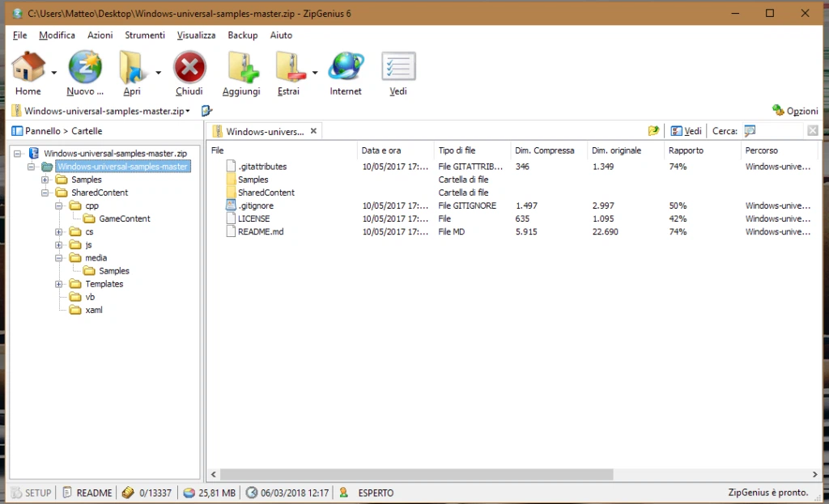Create a new archive with Nuovo icon
The height and width of the screenshot is (504, 829).
(84, 68)
